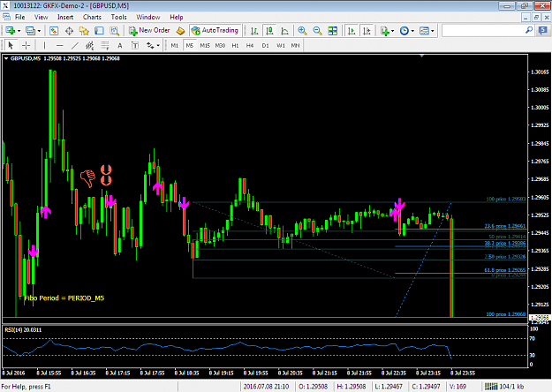Image resolution: width=552 pixels, height=392 pixels.
Task: Switch to MN timeframe
Action: point(295,45)
